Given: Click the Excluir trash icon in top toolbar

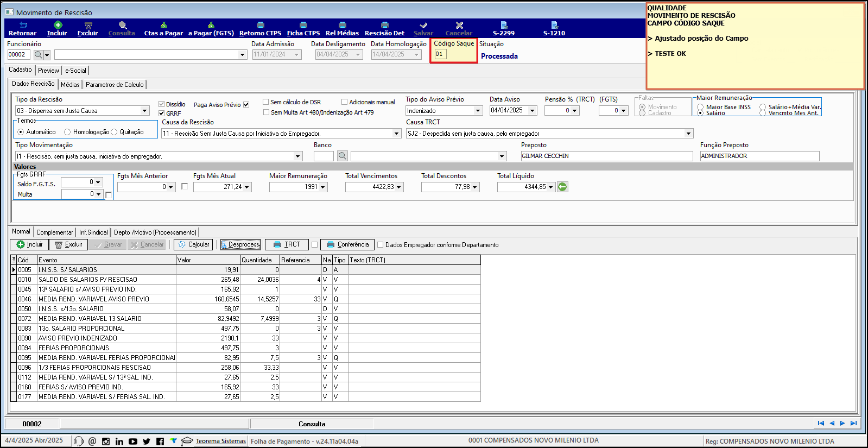Looking at the screenshot, I should point(88,25).
